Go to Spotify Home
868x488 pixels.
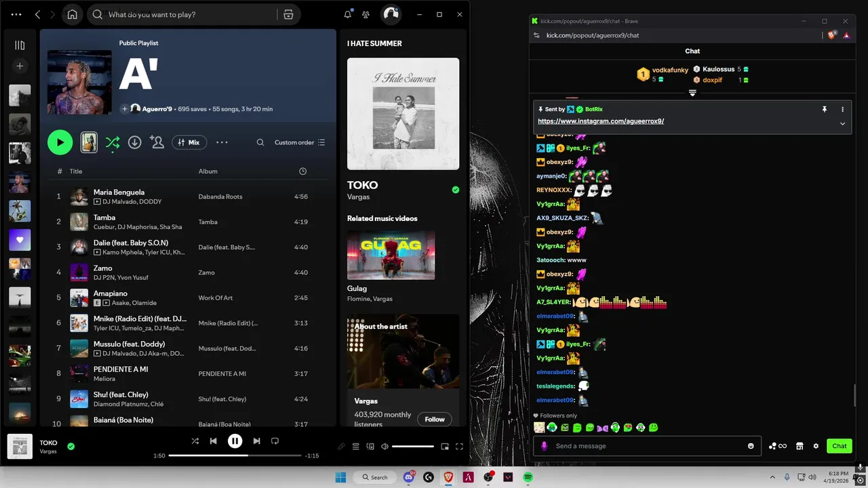click(72, 14)
